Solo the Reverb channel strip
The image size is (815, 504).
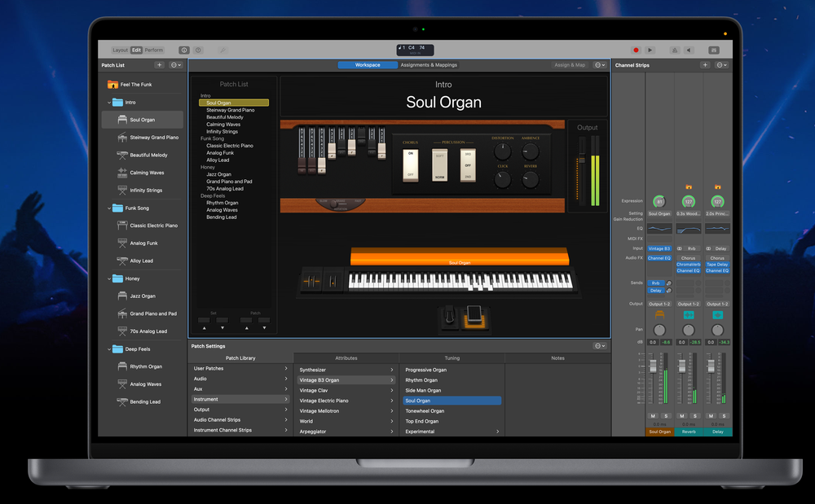pos(695,416)
